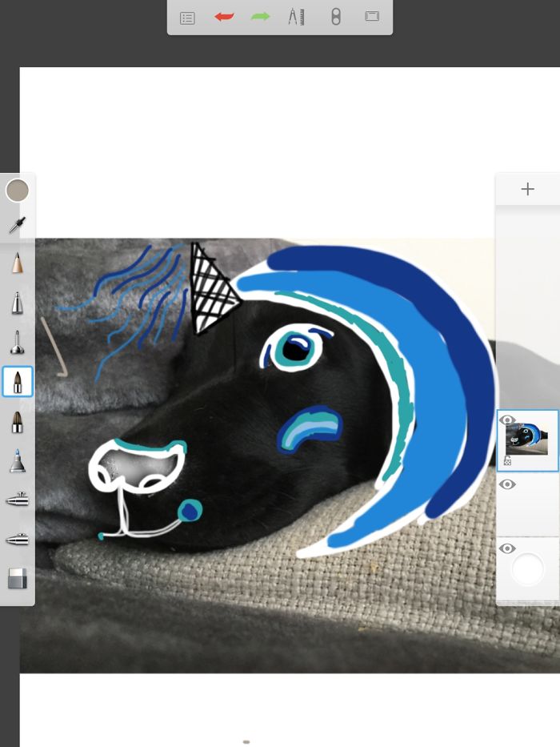Toggle the transparency lock on dog layer
Image resolution: width=560 pixels, height=747 pixels.
click(507, 461)
